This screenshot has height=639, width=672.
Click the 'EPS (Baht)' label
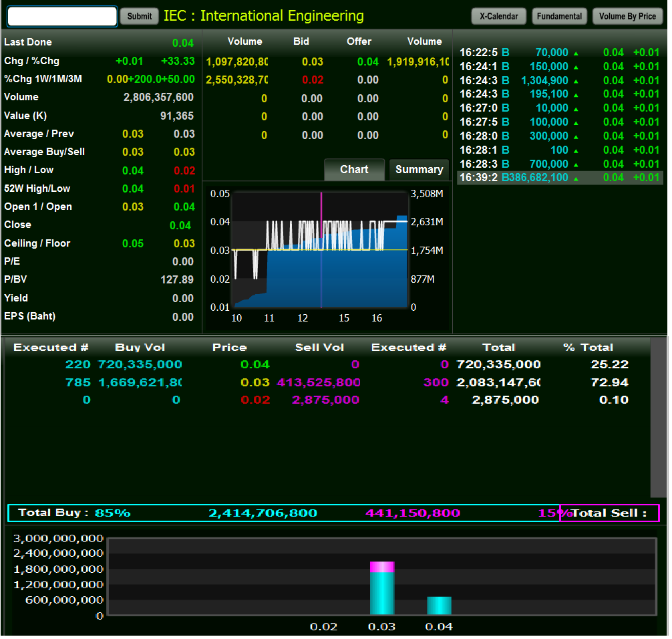coord(29,316)
